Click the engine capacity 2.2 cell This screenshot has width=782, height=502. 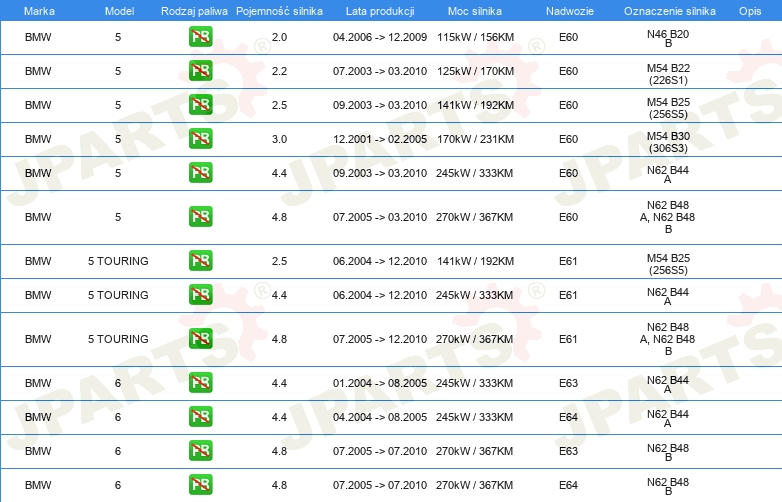coord(279,71)
